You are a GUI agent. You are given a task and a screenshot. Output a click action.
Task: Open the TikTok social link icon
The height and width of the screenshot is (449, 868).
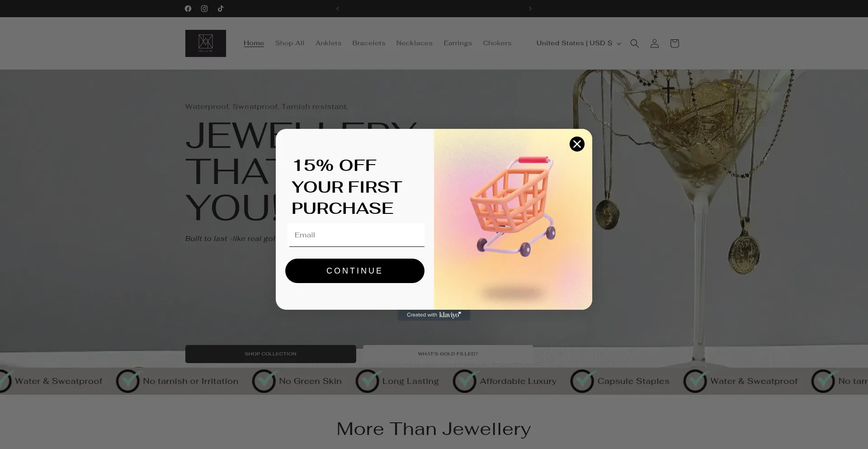coord(221,9)
